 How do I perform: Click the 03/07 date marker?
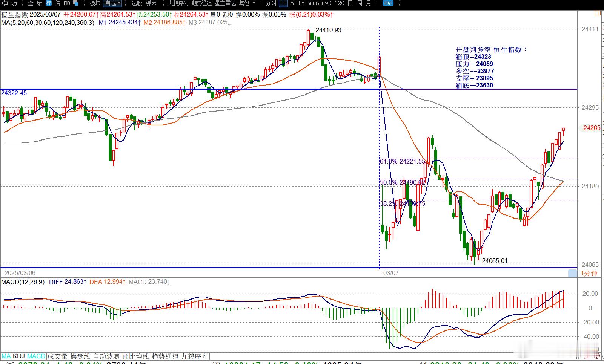[391, 273]
